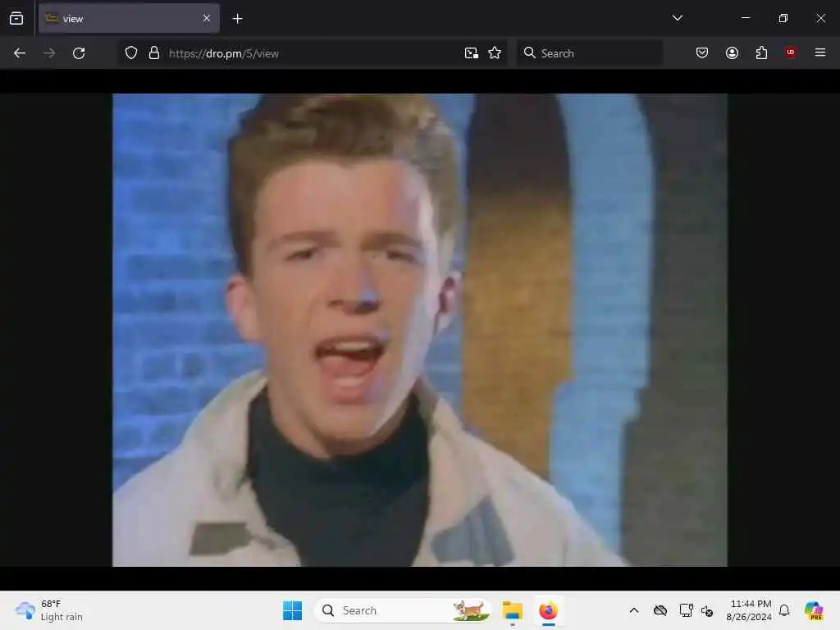Open weather widget showing 68°F

[49, 610]
